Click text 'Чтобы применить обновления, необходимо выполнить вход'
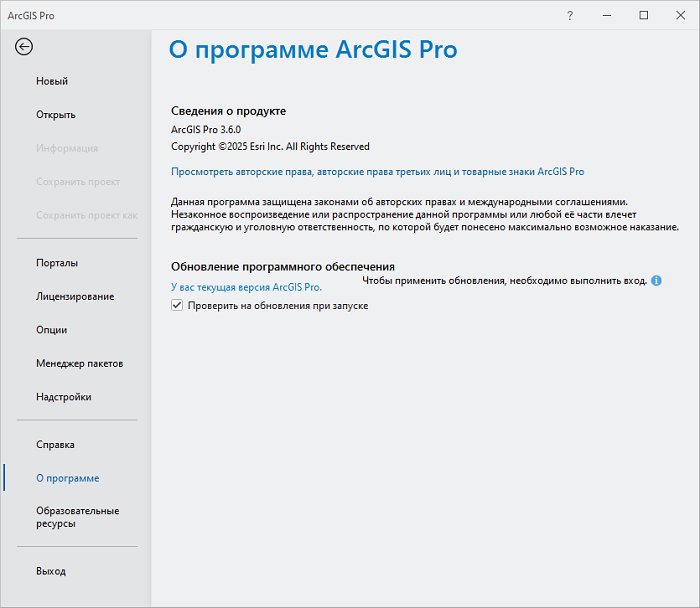Screen dimensions: 700x608 point(504,281)
